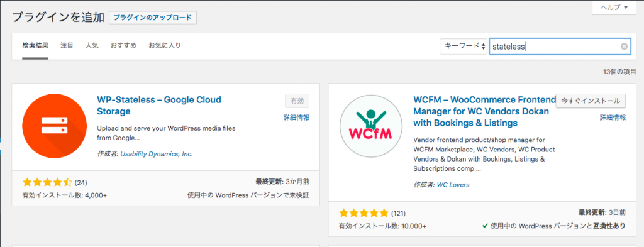The width and height of the screenshot is (644, 247).
Task: Click the プラグインを追加 page heading
Action: click(x=58, y=17)
